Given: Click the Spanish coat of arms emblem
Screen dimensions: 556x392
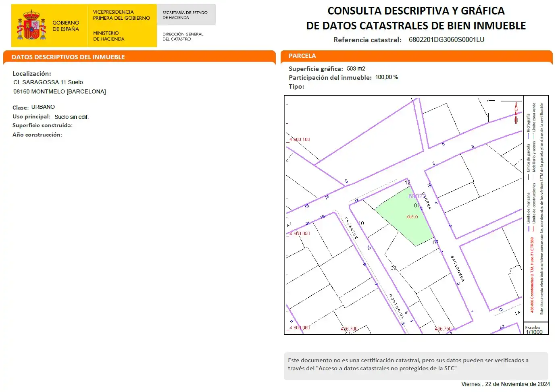Looking at the screenshot, I should 31,25.
